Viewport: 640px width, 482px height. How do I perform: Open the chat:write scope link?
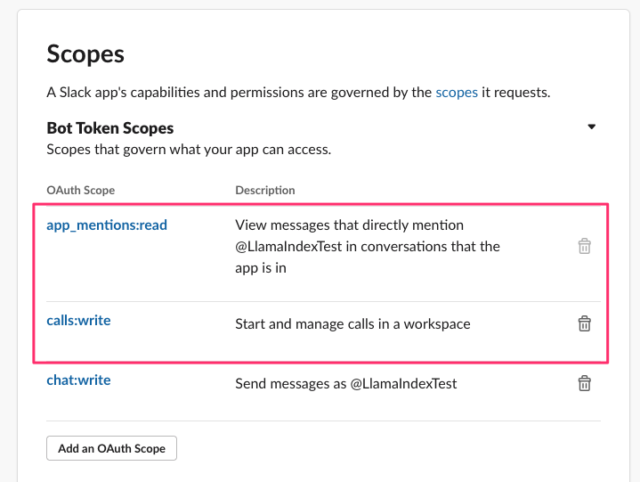(x=78, y=380)
